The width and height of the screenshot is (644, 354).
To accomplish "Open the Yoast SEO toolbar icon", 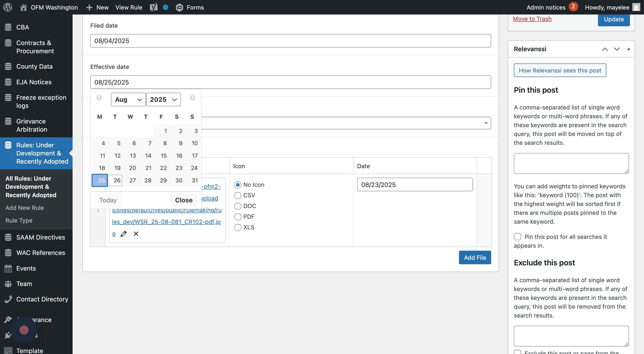I will point(154,7).
